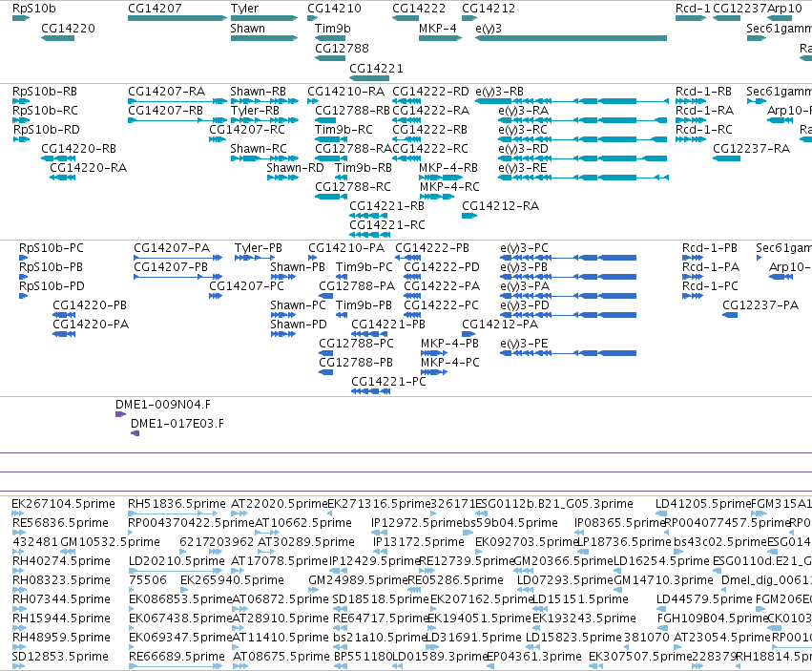The width and height of the screenshot is (812, 671).
Task: Open the RE56836.5prime EST label
Action: pos(60,523)
